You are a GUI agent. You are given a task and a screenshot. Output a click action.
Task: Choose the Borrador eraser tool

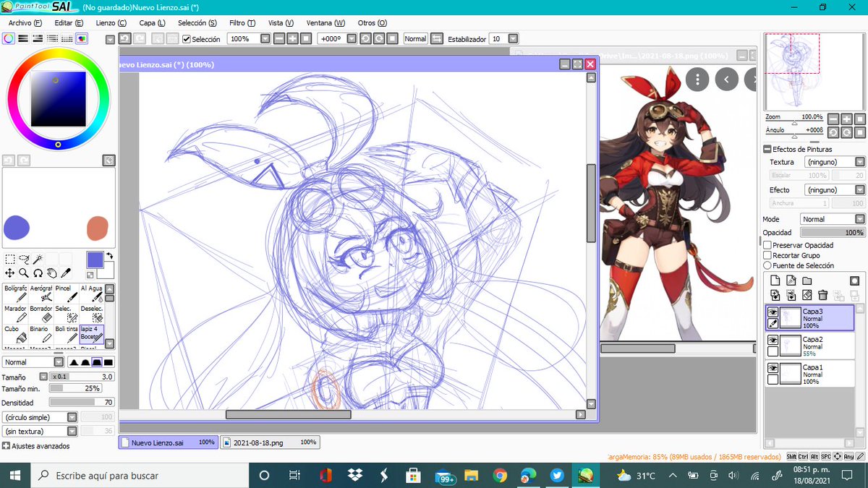pos(41,313)
